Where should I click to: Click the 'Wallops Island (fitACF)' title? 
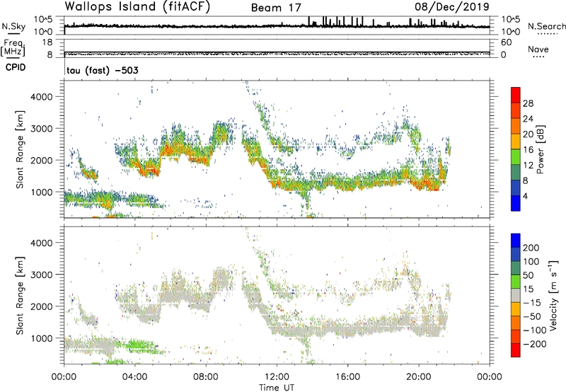137,6
